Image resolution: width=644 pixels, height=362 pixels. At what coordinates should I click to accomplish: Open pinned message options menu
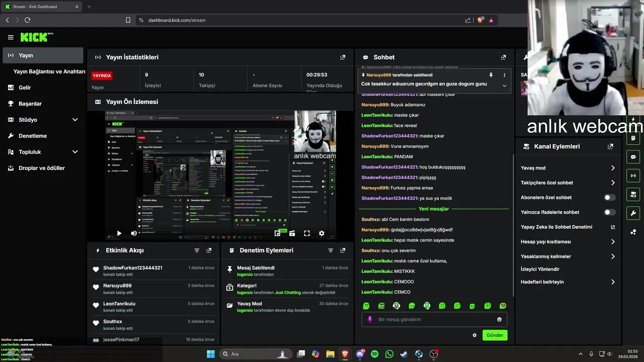pyautogui.click(x=504, y=75)
